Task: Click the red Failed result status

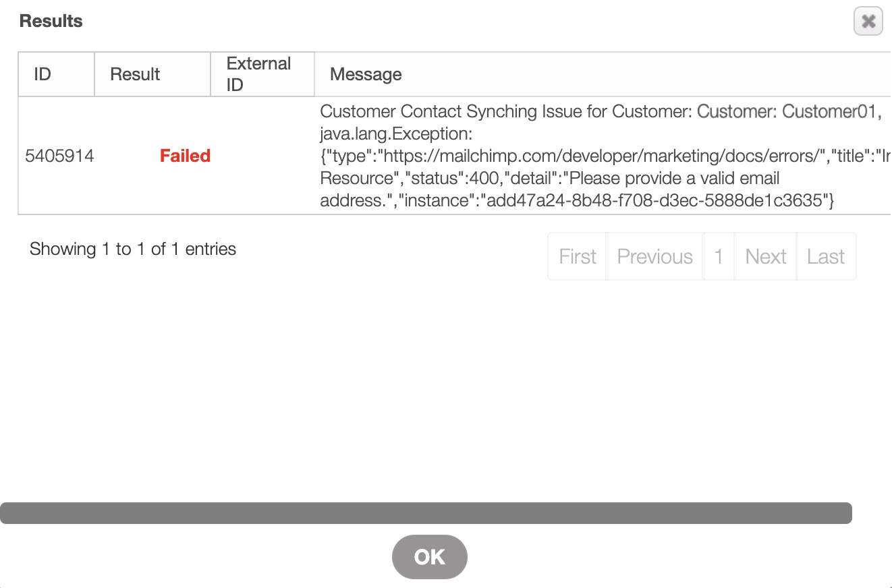Action: point(185,156)
